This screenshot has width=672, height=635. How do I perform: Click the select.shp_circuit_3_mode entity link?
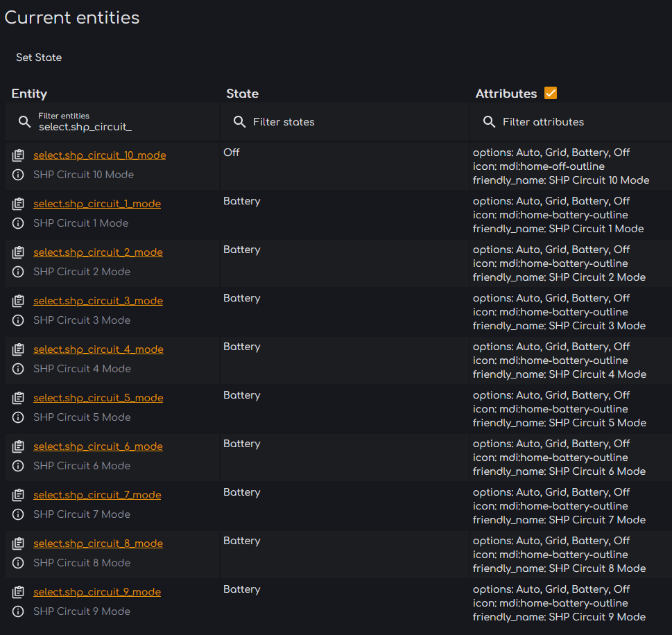[98, 301]
